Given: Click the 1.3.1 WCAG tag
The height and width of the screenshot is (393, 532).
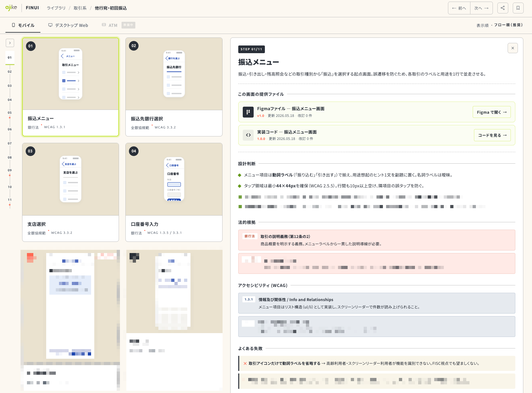Looking at the screenshot, I should point(249,299).
